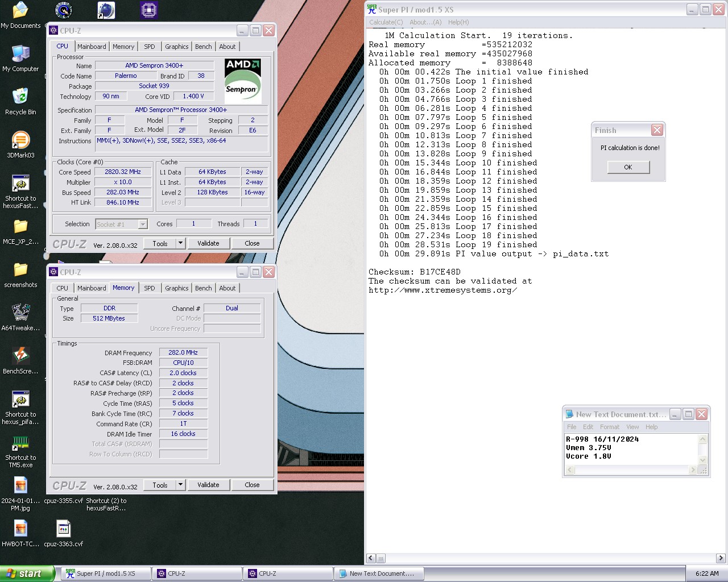
Task: Click Close button in top CPU-Z window
Action: tap(252, 243)
